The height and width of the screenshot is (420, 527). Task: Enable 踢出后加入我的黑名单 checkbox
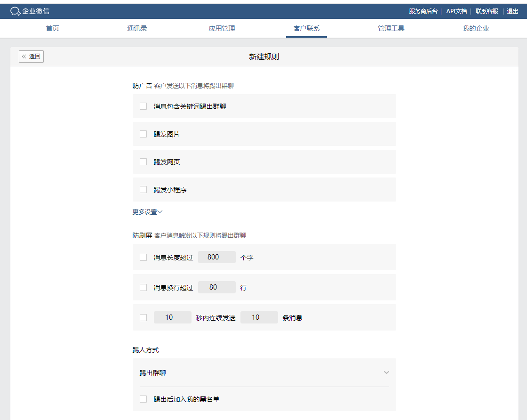pos(144,399)
